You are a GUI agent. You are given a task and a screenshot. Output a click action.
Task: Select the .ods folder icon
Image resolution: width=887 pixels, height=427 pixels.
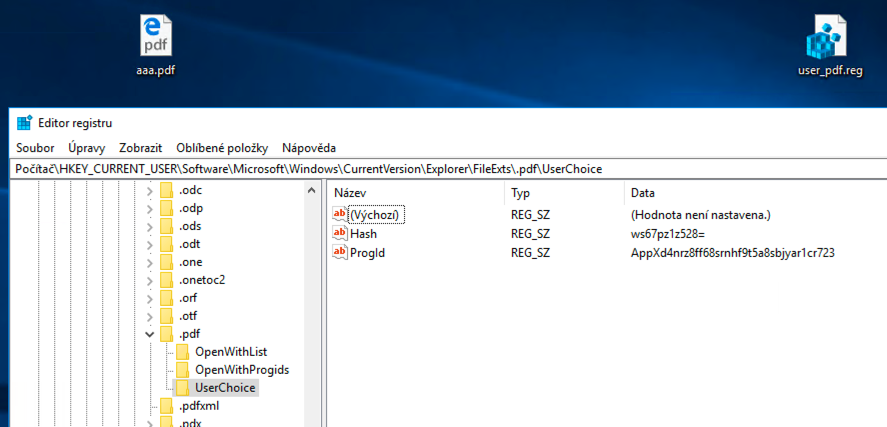(x=166, y=227)
